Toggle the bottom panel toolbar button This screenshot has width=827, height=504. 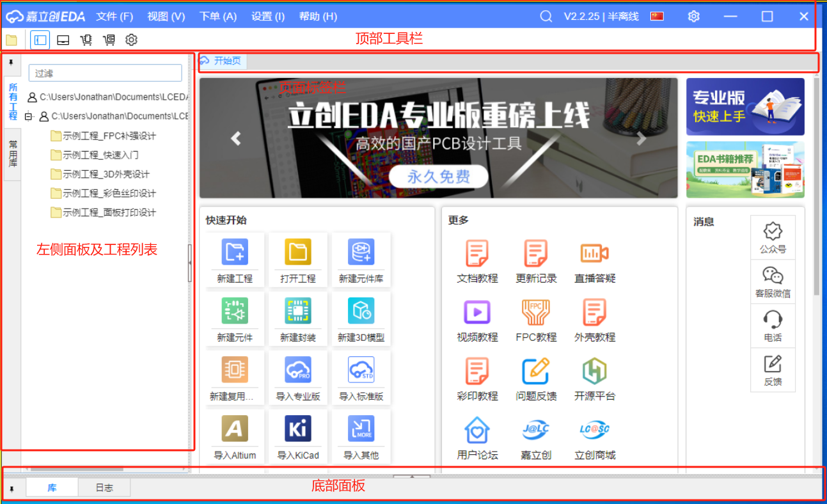(63, 40)
